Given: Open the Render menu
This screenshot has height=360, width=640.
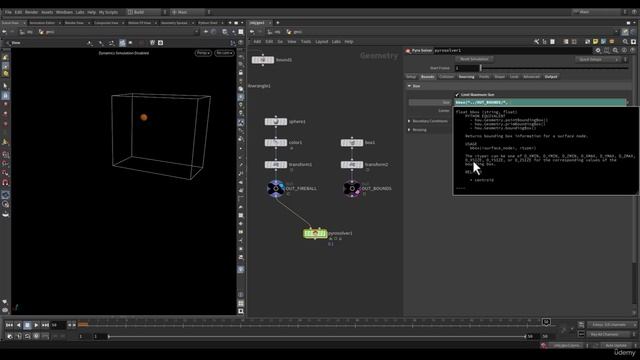Looking at the screenshot, I should pyautogui.click(x=31, y=12).
